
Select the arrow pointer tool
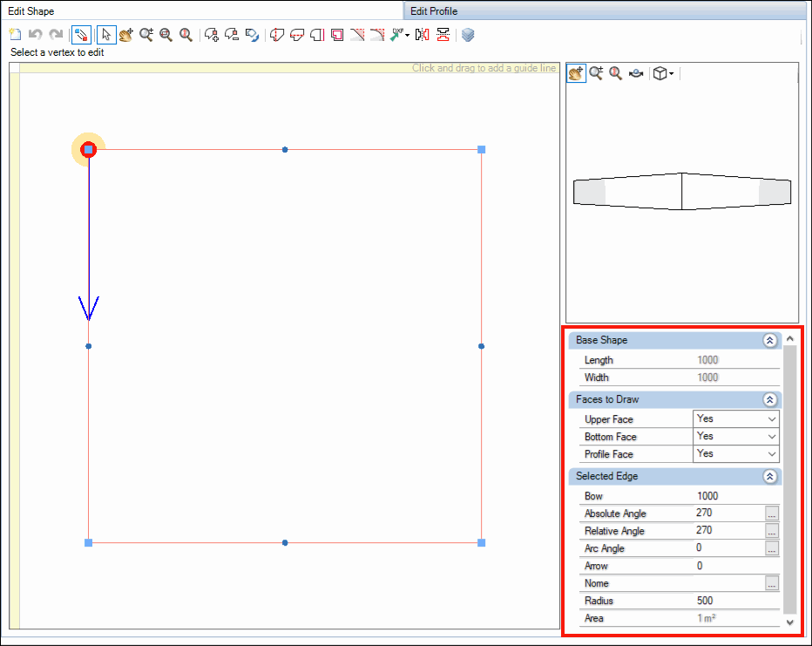coord(106,35)
